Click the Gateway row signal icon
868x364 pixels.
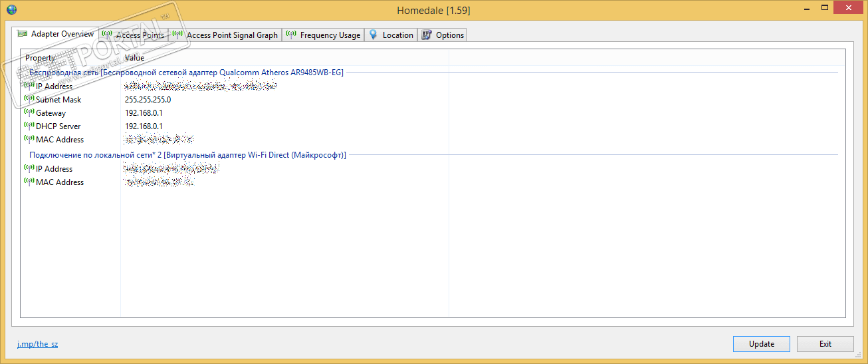click(x=29, y=112)
